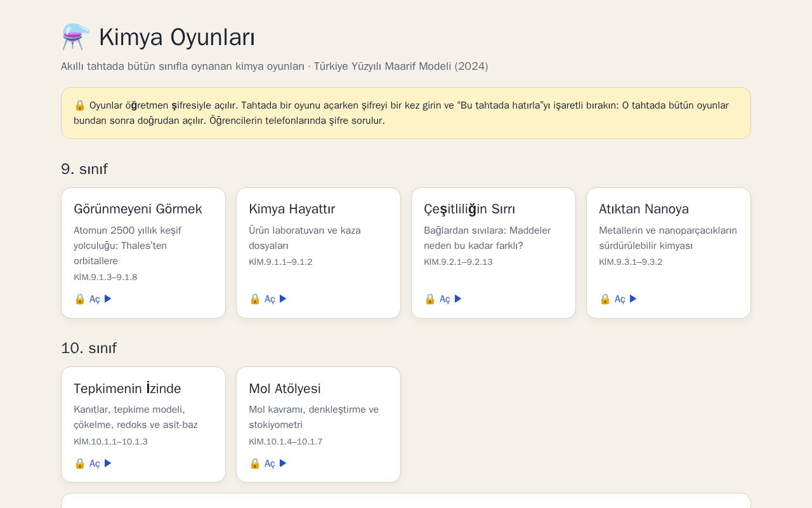The height and width of the screenshot is (508, 812).
Task: Open the Çeşitliliğin Sırrı game via Aç
Action: (443, 299)
